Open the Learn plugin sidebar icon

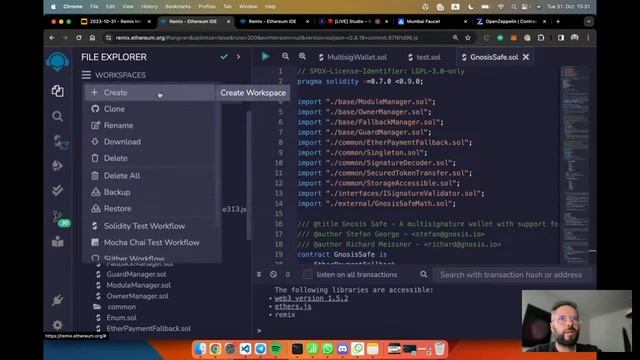point(58,242)
